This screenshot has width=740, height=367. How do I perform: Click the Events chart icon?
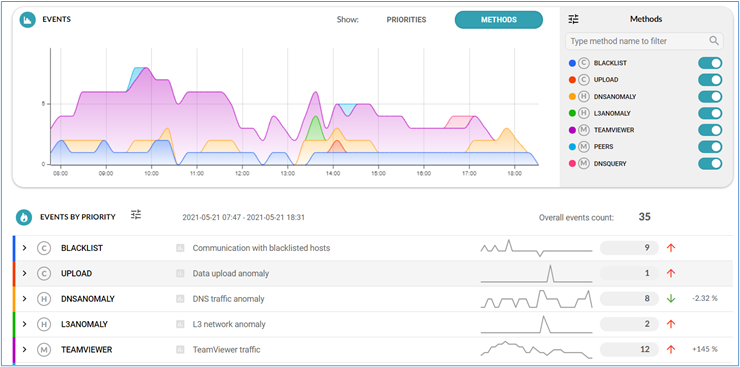(x=28, y=20)
